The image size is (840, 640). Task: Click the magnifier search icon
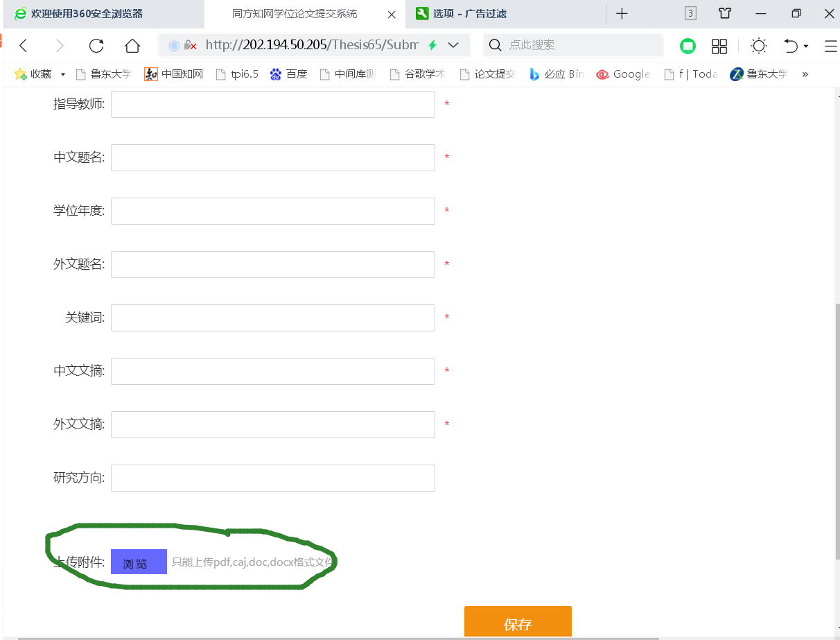(x=495, y=45)
